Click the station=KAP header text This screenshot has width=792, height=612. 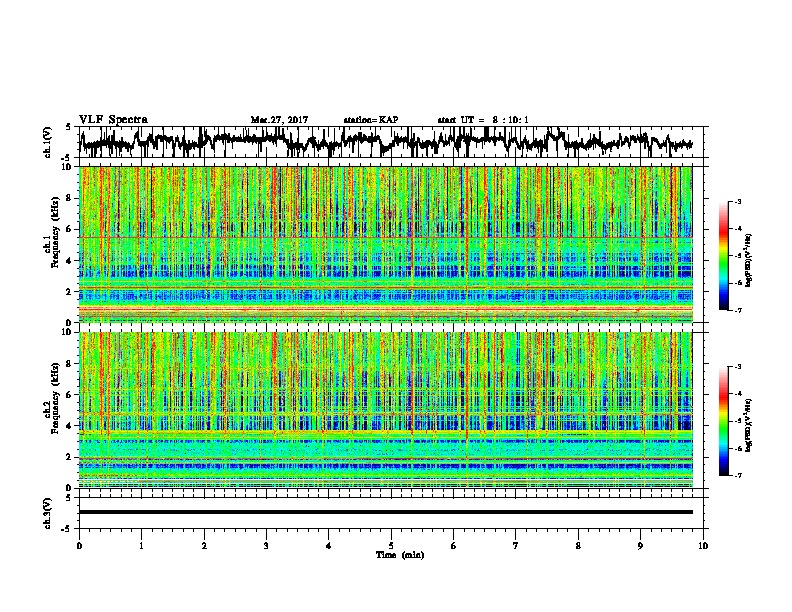[x=371, y=120]
